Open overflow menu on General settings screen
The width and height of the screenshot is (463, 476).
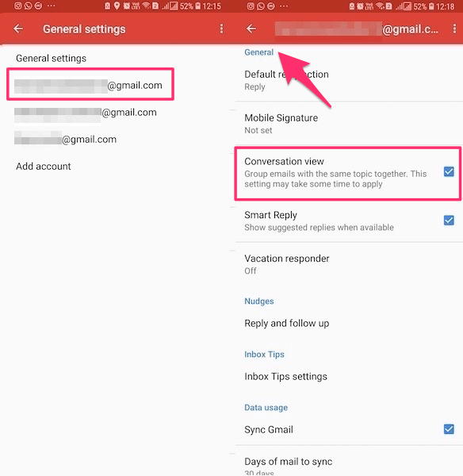point(221,29)
